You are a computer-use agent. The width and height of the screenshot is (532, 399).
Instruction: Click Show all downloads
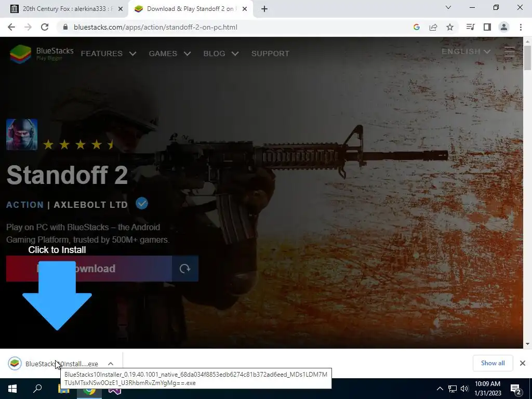click(x=493, y=363)
